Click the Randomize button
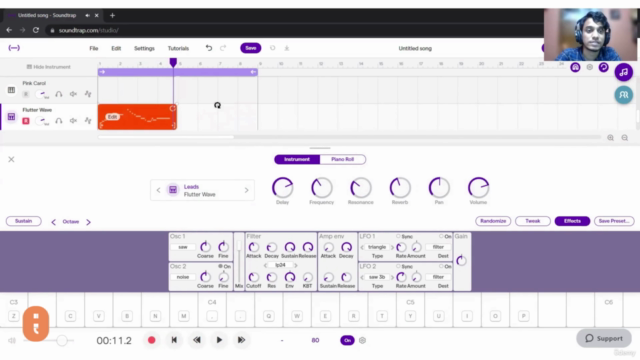This screenshot has height=360, width=640. point(493,221)
